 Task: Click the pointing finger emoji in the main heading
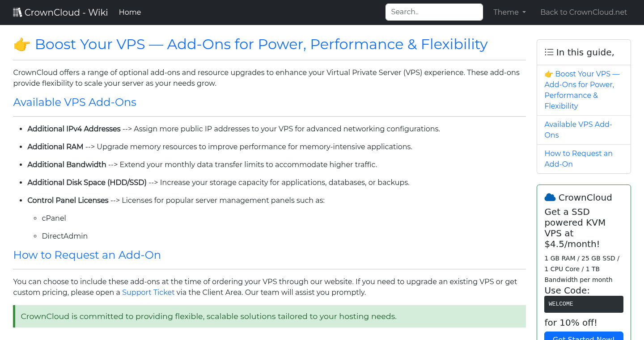coord(21,44)
